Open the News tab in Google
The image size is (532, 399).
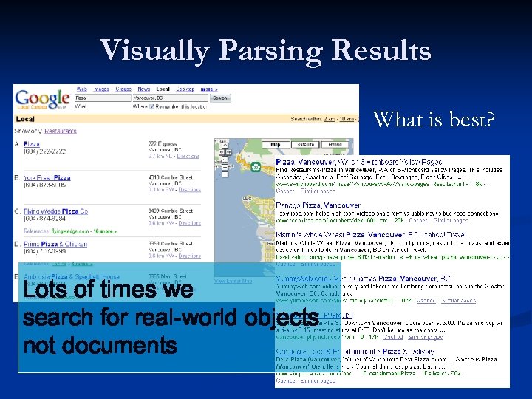(144, 89)
